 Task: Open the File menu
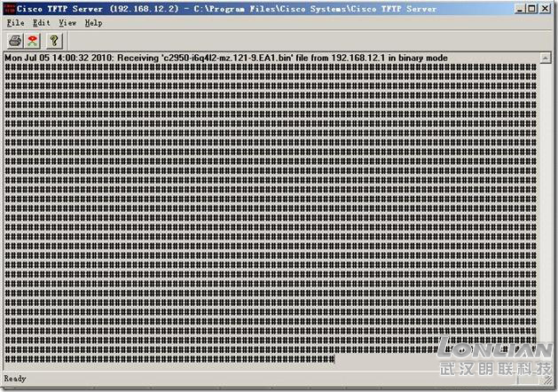tap(16, 23)
